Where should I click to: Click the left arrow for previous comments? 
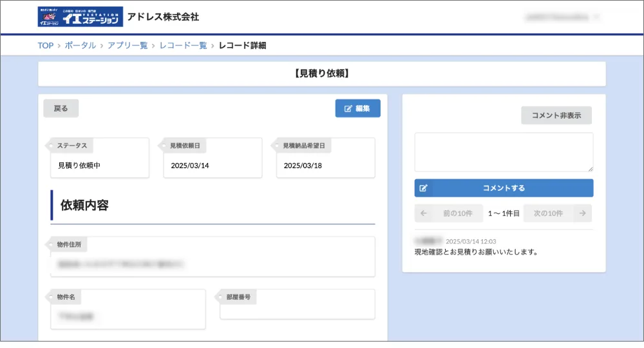424,213
